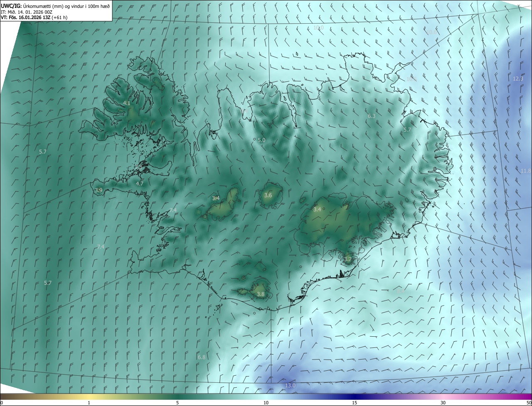Click the 3.9 value label on Snæfellsnes tip

(x=99, y=190)
